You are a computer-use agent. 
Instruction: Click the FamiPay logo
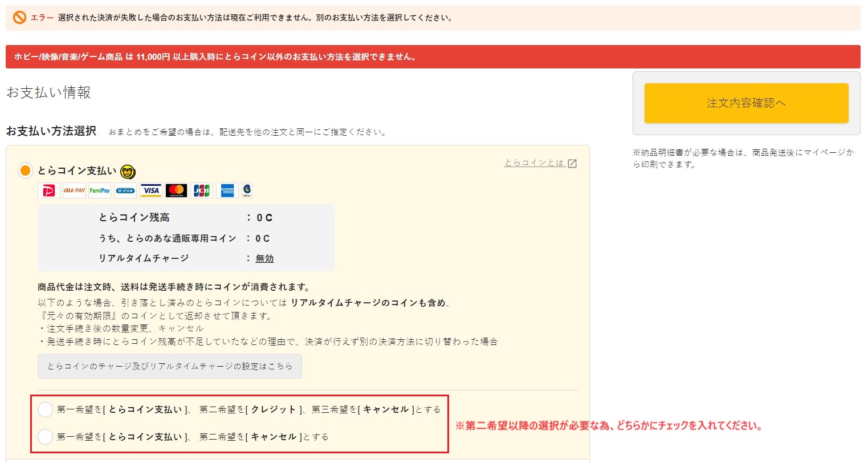[100, 190]
